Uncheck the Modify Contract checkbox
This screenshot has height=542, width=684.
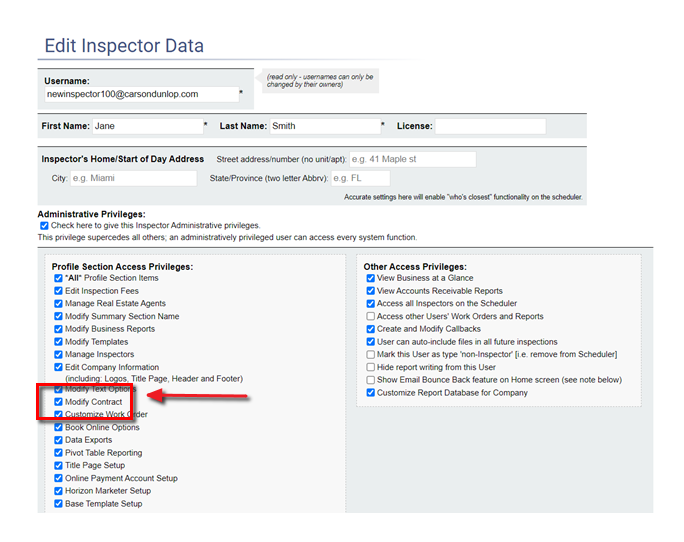pos(58,402)
